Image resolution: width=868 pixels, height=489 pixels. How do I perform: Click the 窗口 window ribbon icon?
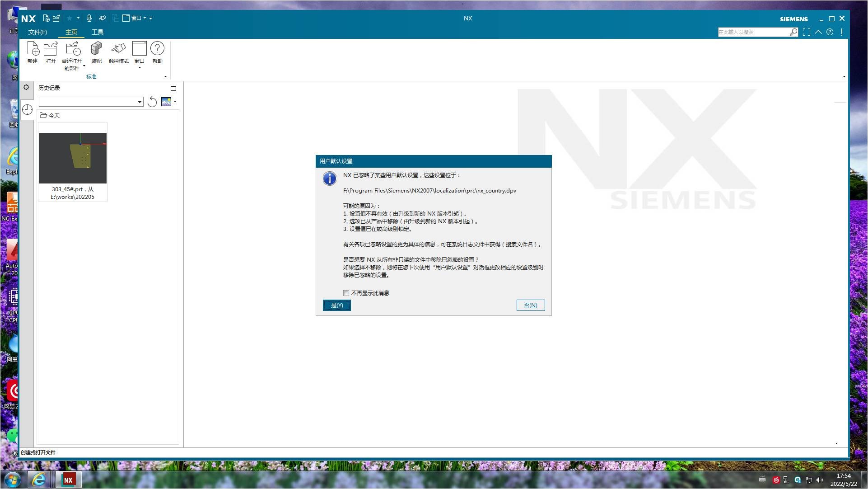click(140, 52)
